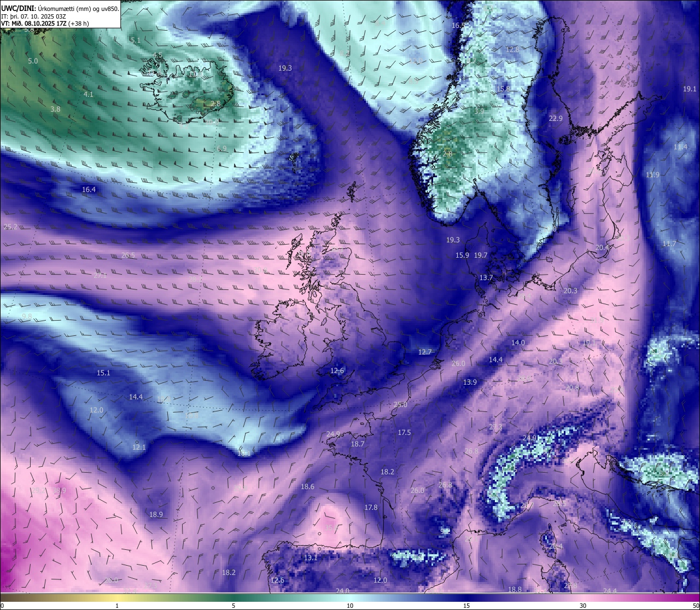Click the 14.0 value over Germany
700x610 pixels.
(518, 342)
